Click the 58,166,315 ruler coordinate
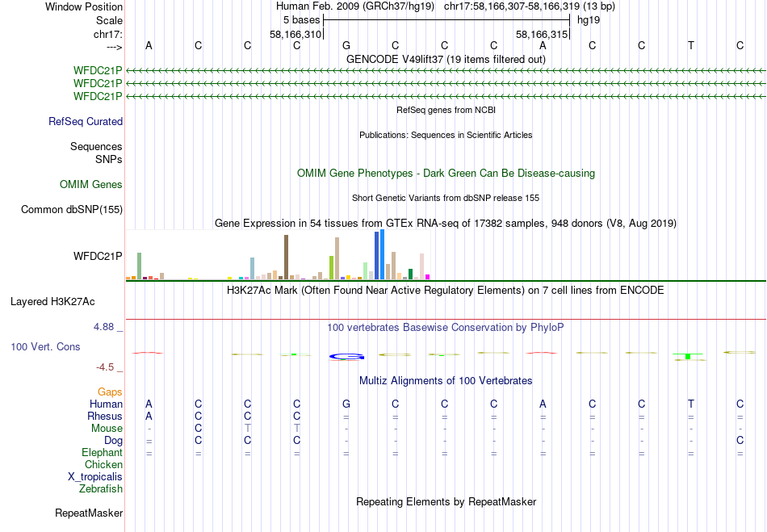767x532 pixels. (x=542, y=34)
